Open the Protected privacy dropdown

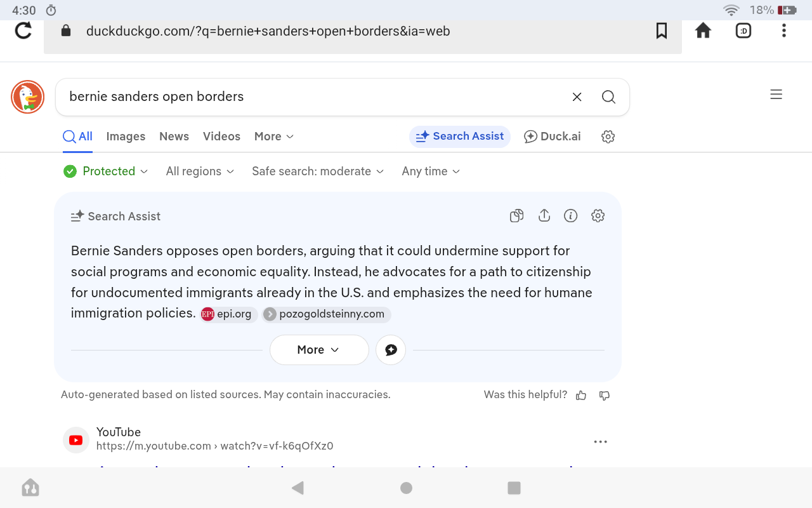[x=106, y=171]
